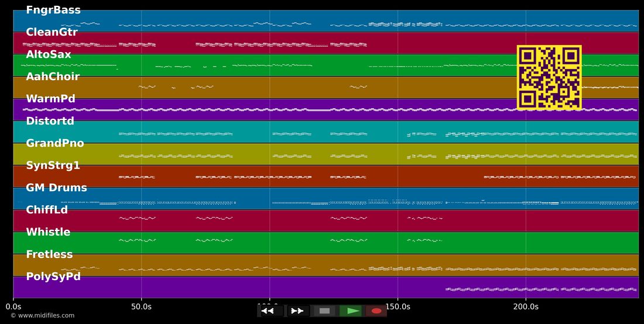The width and height of the screenshot is (644, 324).
Task: Select the AahChoir track label
Action: click(53, 76)
